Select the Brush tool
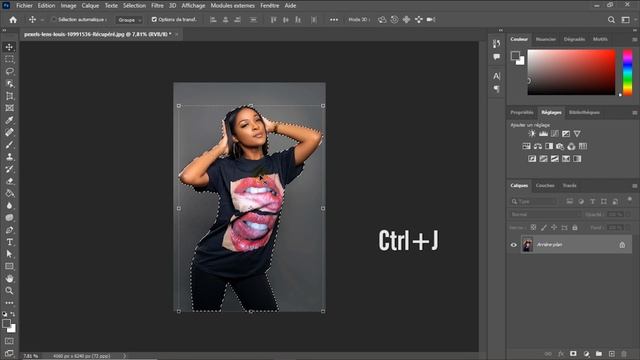640x360 pixels. pyautogui.click(x=9, y=144)
